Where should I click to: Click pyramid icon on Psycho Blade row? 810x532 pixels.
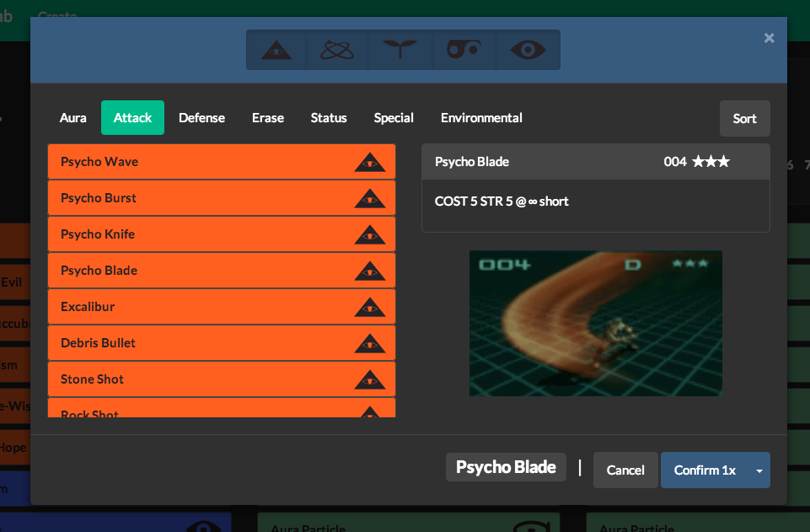[x=370, y=271]
